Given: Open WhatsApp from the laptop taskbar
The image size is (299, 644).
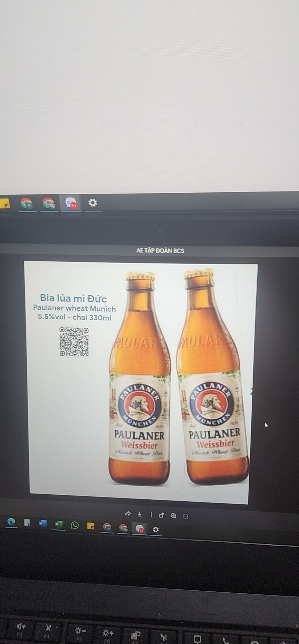Looking at the screenshot, I should pyautogui.click(x=75, y=525).
